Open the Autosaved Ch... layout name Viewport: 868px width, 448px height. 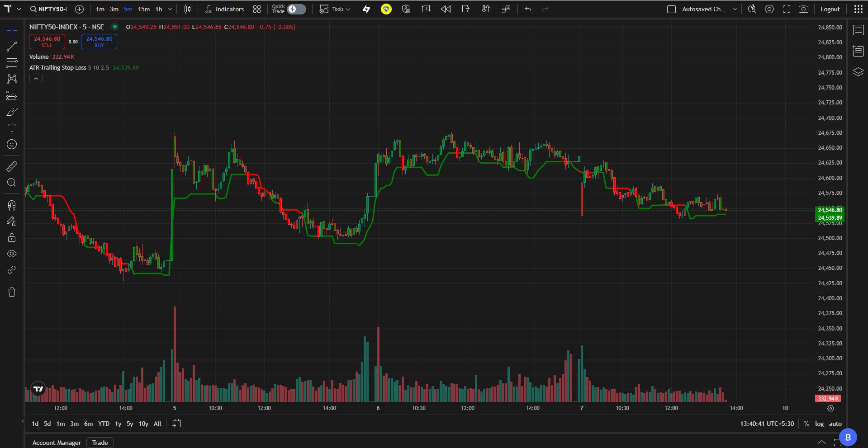click(703, 9)
